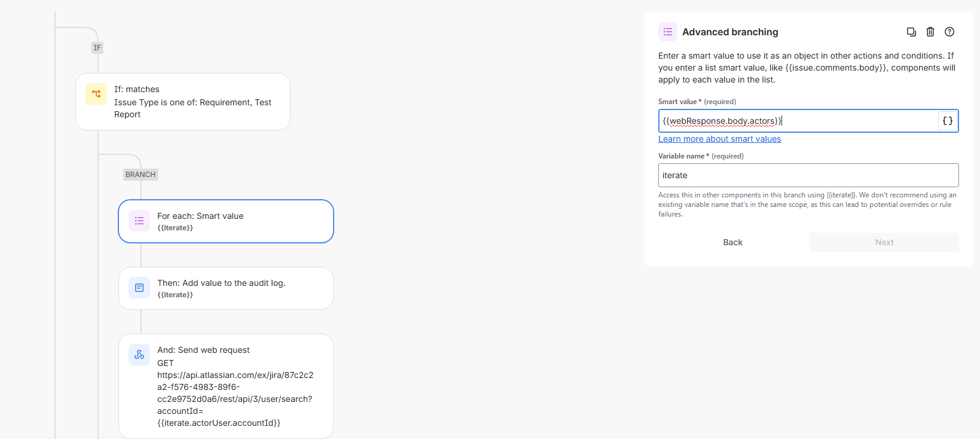The image size is (980, 439).
Task: Click the GET method text
Action: click(x=166, y=363)
